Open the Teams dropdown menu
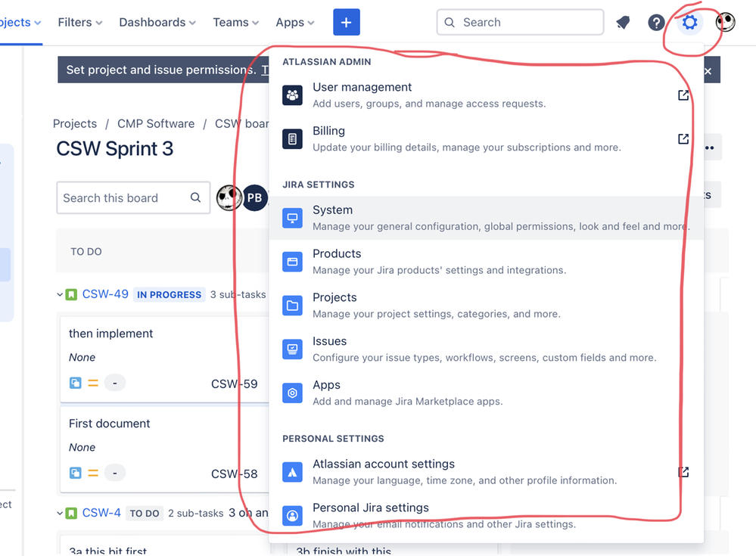The image size is (756, 556). pyautogui.click(x=236, y=22)
